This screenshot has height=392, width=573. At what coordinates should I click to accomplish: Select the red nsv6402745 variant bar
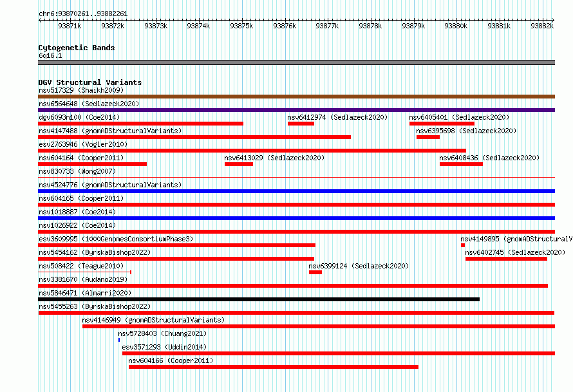pos(506,259)
